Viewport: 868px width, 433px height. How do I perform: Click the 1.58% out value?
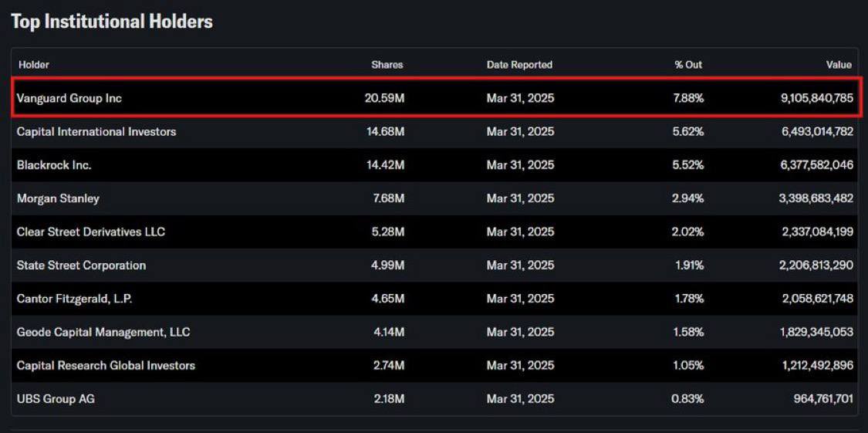[x=689, y=332]
